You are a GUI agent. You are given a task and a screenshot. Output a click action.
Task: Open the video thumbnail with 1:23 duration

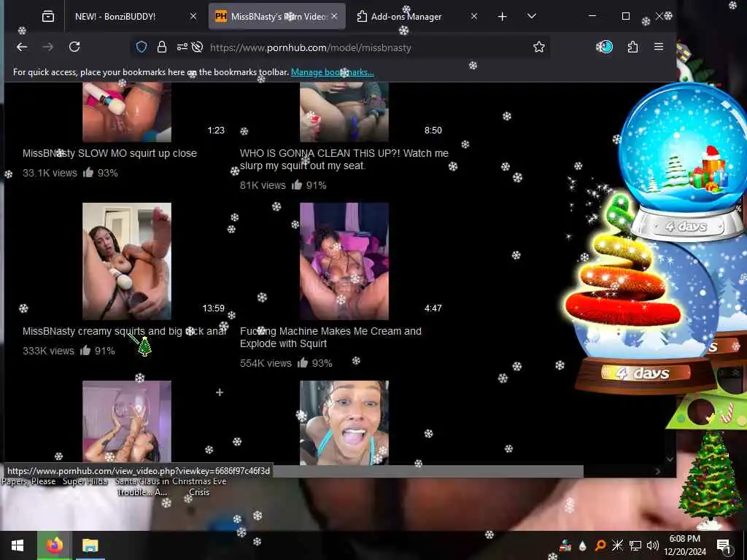click(127, 112)
